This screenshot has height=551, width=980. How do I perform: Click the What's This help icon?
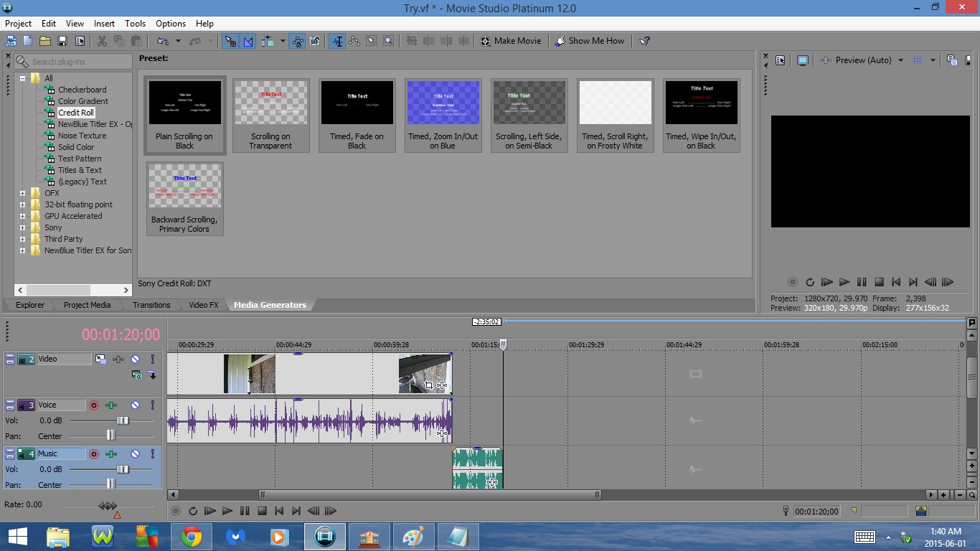(644, 41)
